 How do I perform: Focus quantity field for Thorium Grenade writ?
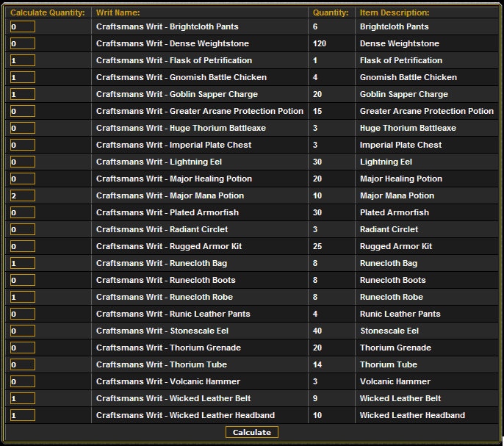tap(23, 348)
